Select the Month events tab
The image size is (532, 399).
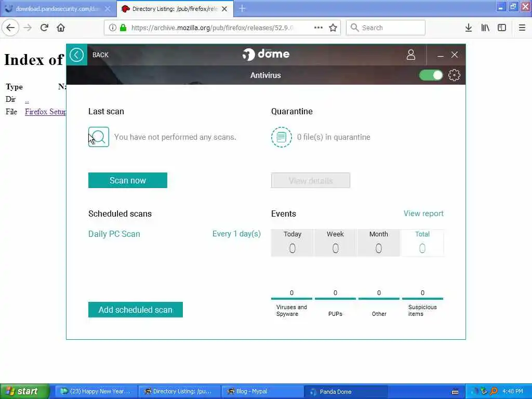pyautogui.click(x=378, y=243)
